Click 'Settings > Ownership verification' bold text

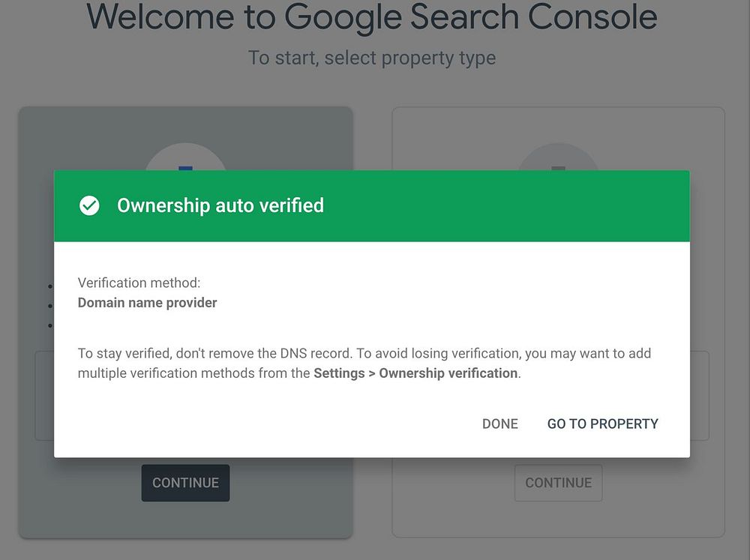[x=415, y=373]
